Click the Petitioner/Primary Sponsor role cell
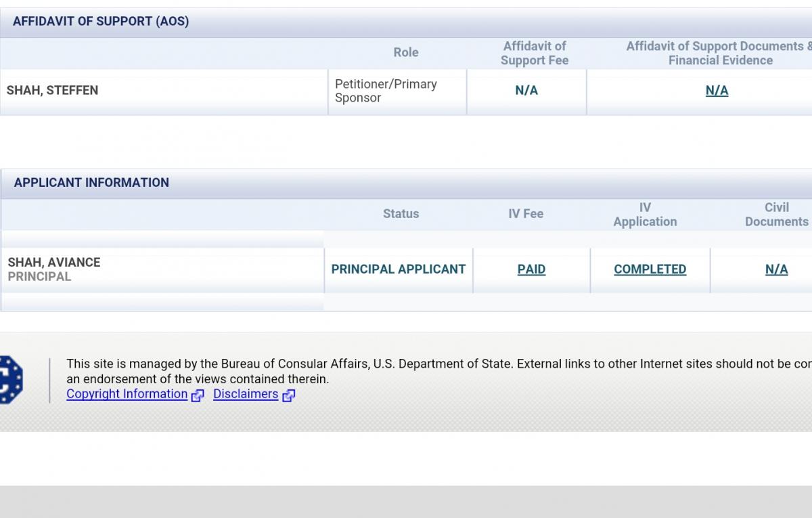 (x=386, y=91)
